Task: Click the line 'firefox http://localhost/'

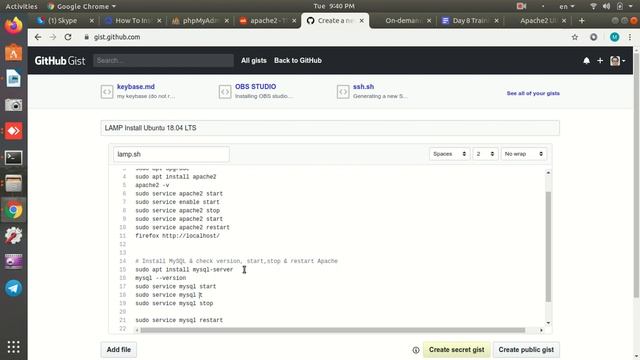Action: pyautogui.click(x=178, y=236)
